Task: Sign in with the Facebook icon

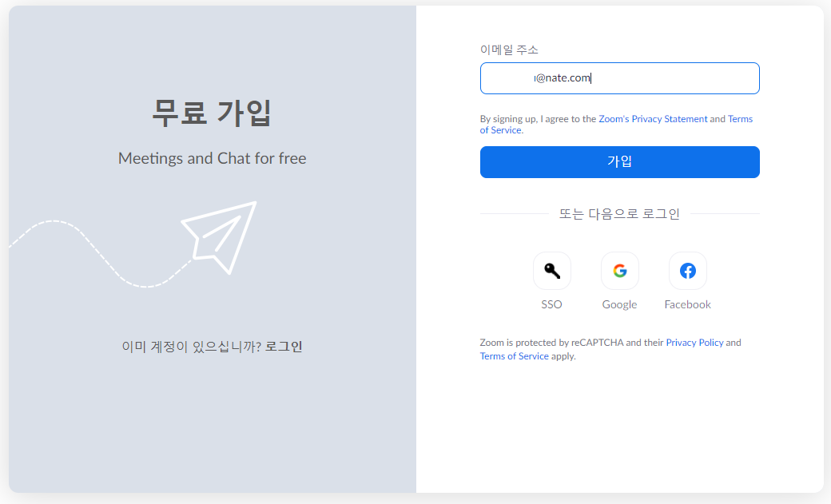Action: point(687,271)
